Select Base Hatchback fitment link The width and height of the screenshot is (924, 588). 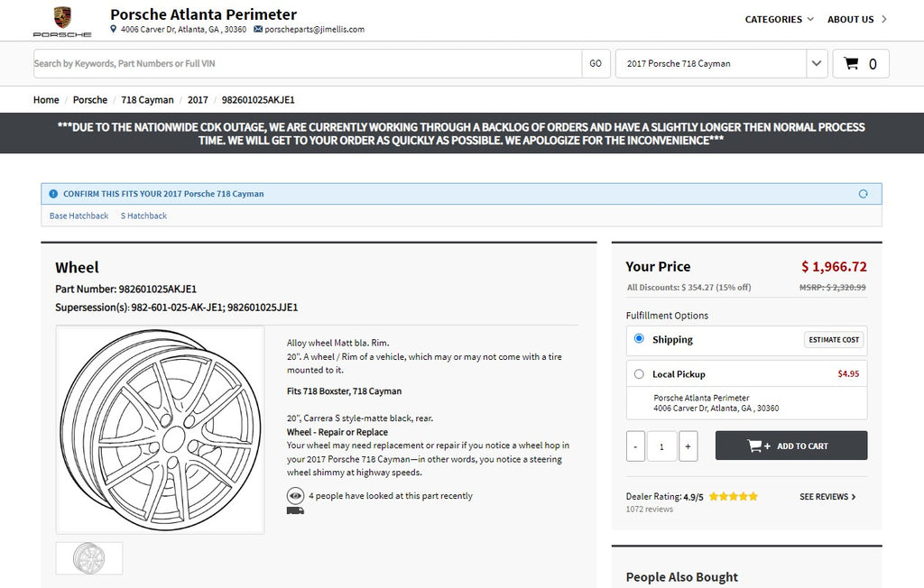point(79,216)
